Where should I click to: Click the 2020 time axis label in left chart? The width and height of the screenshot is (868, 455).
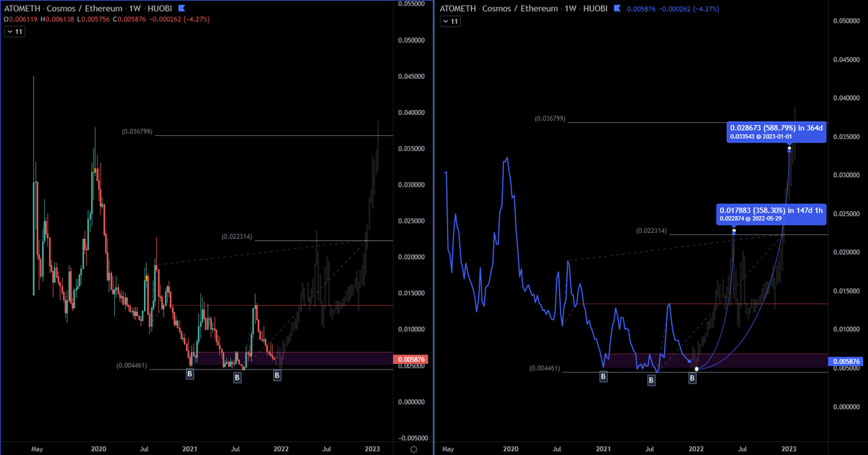(99, 448)
